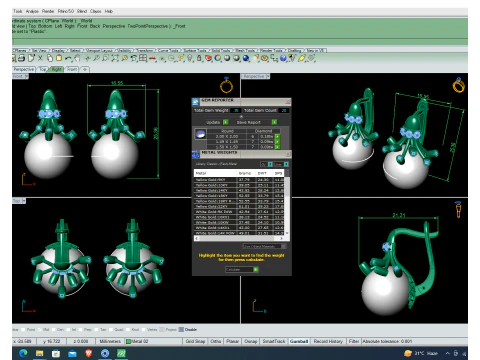Open the Perspective viewport title dropdown arrow
Viewport: 480px width, 360px height.
tap(268, 76)
